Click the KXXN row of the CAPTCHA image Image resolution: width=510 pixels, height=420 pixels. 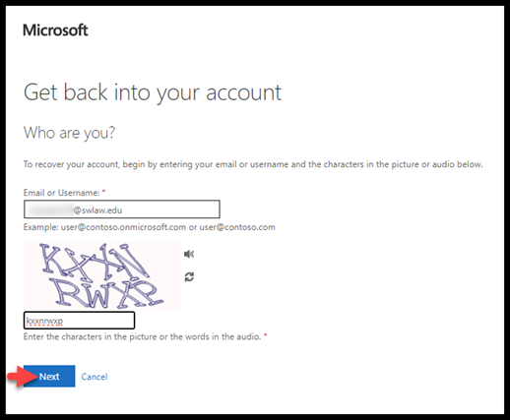pos(94,261)
